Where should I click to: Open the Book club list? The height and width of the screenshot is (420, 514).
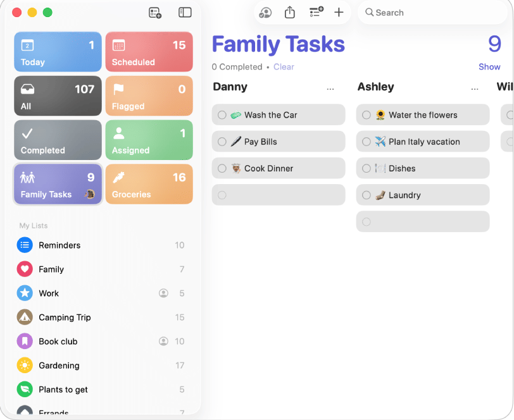tap(58, 342)
